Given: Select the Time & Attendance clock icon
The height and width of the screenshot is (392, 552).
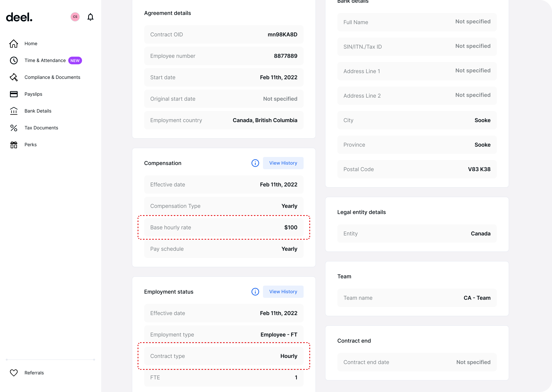Looking at the screenshot, I should pyautogui.click(x=14, y=60).
